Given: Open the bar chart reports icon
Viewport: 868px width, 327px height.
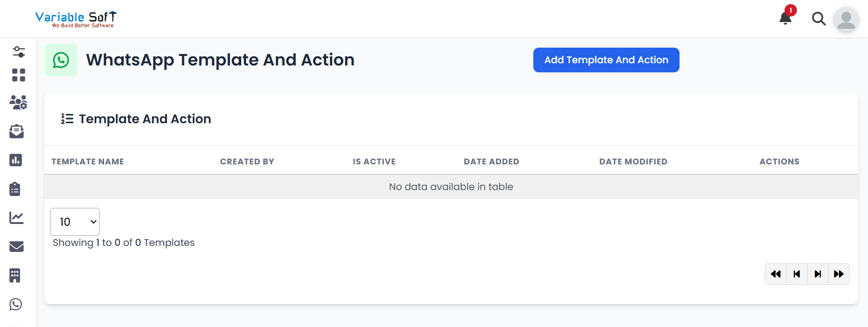Looking at the screenshot, I should tap(16, 160).
